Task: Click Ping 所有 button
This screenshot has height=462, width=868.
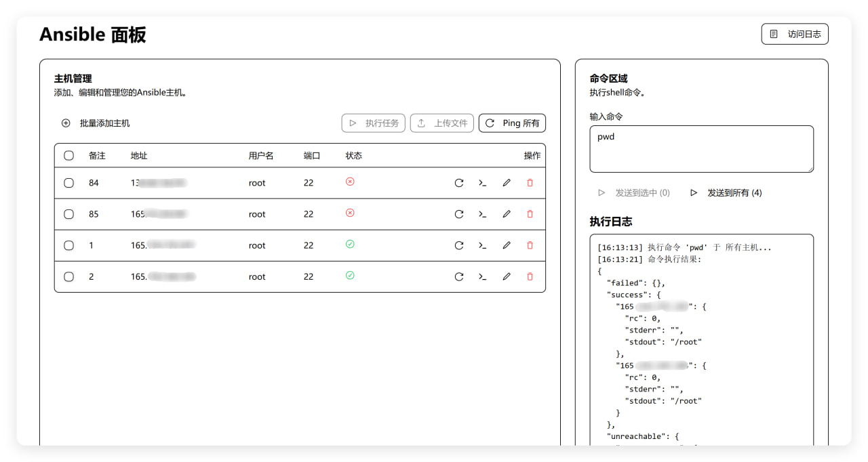Action: tap(512, 123)
